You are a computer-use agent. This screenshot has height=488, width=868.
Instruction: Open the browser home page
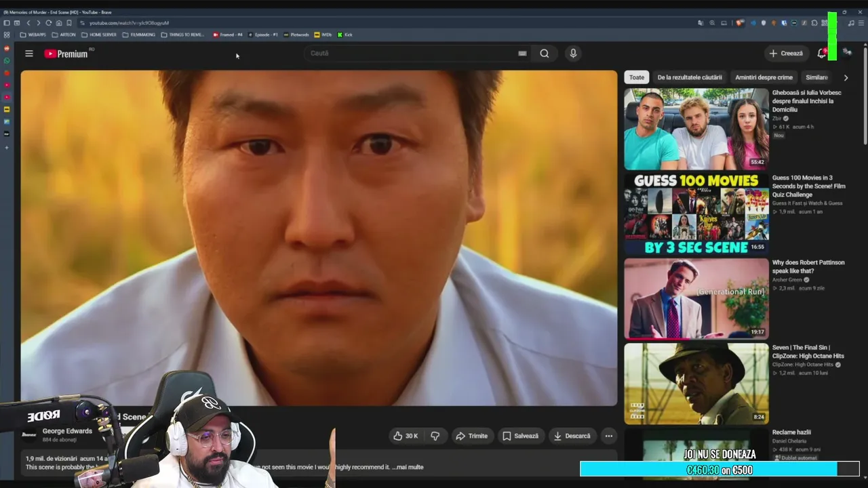58,23
